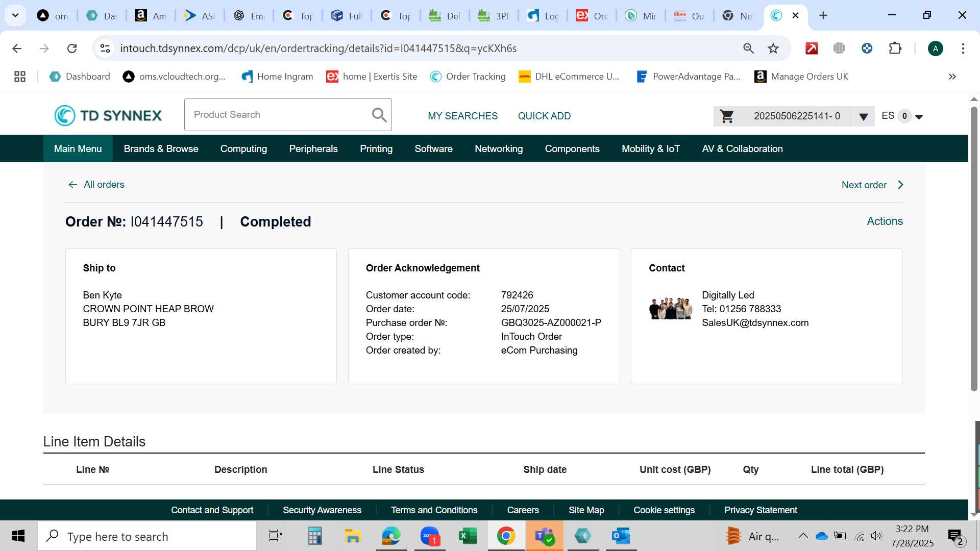Expand the cart dropdown arrow
Image resolution: width=980 pixels, height=551 pixels.
(x=863, y=117)
